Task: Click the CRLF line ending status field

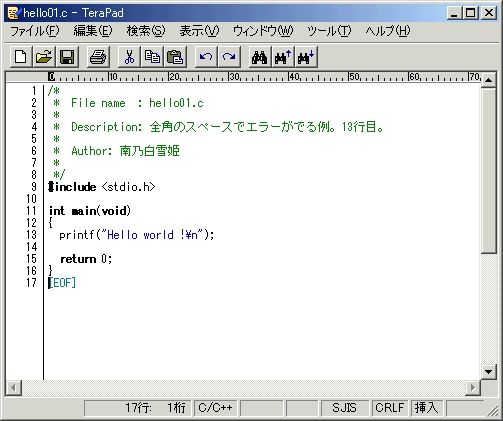Action: pos(390,408)
